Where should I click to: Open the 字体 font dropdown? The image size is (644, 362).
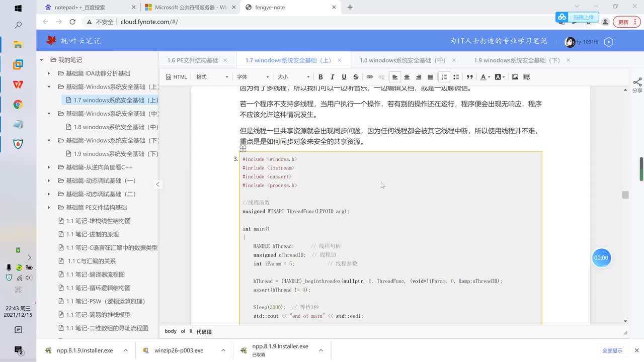(253, 77)
